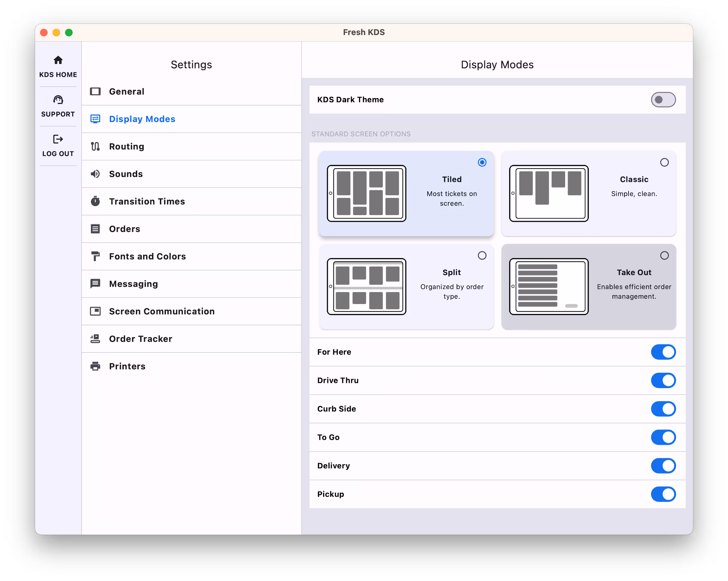Click the Transition Times stopwatch icon
728x581 pixels.
coord(95,201)
